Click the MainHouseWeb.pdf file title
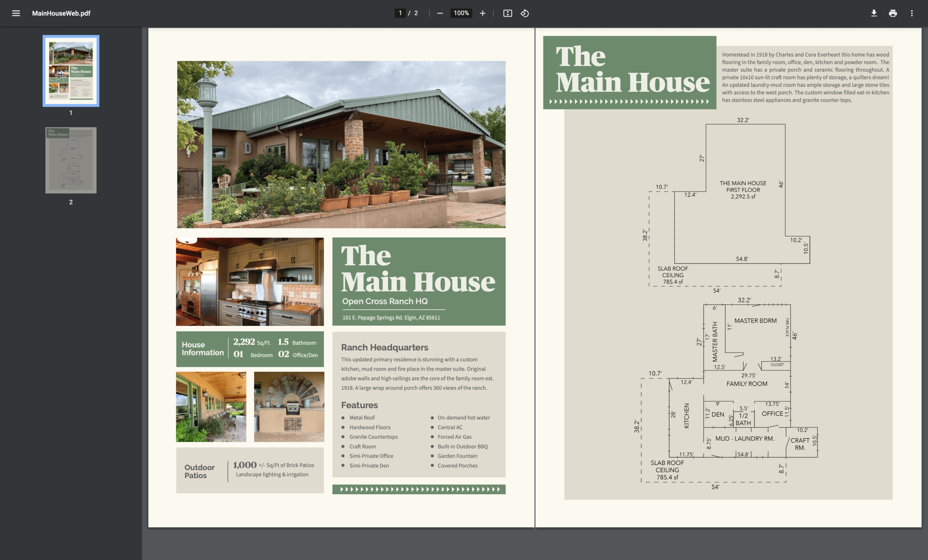928x560 pixels. click(61, 13)
